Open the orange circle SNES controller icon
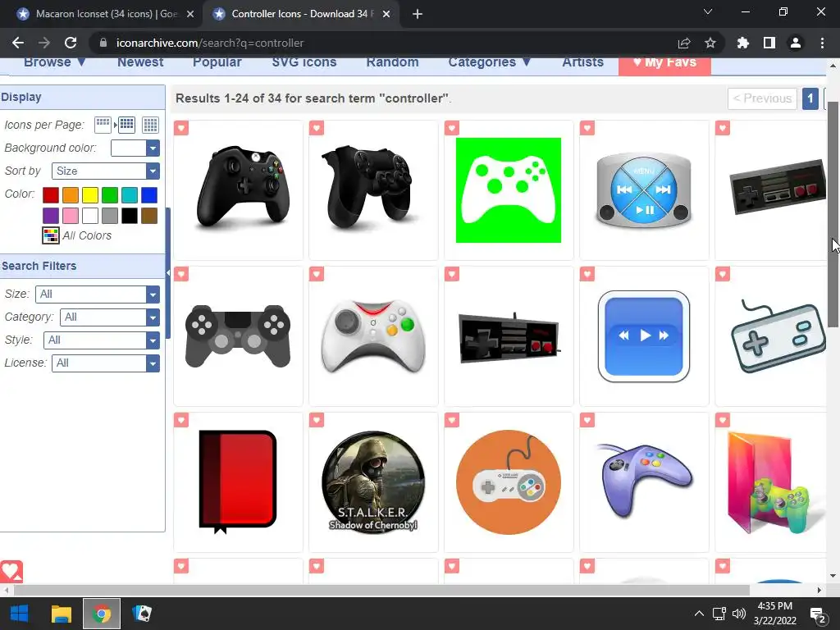Viewport: 840px width, 630px height. [509, 482]
